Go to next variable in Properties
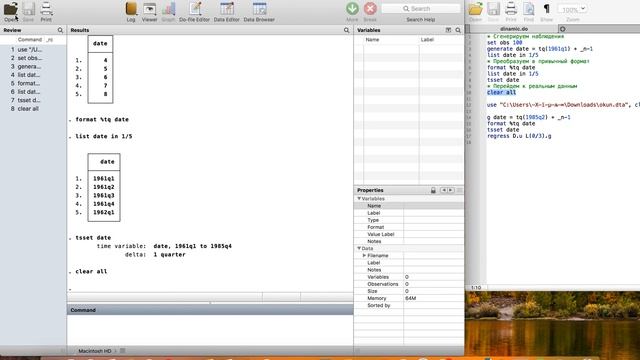640x360 pixels. 451,190
